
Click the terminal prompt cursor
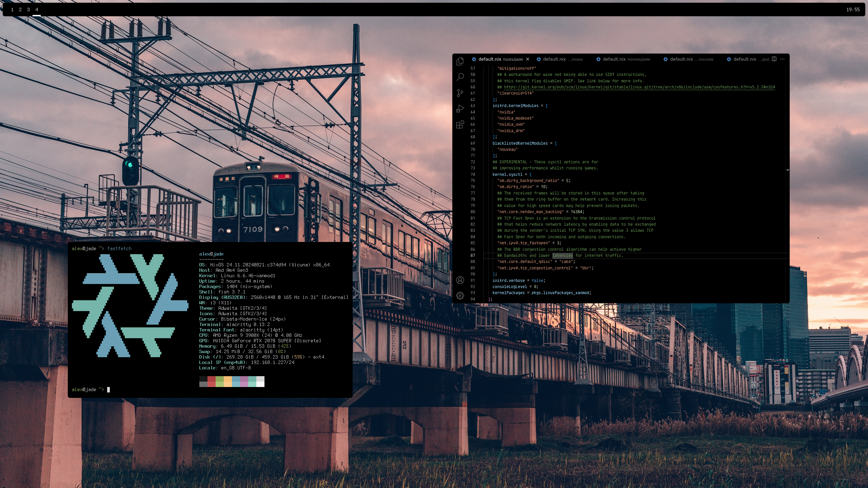pyautogui.click(x=108, y=390)
